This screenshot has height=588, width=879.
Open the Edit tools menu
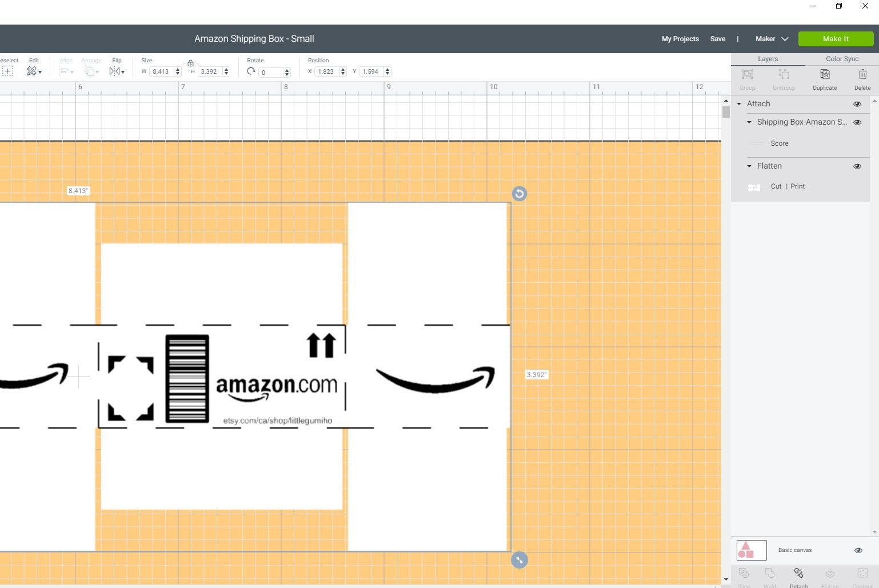click(x=34, y=70)
